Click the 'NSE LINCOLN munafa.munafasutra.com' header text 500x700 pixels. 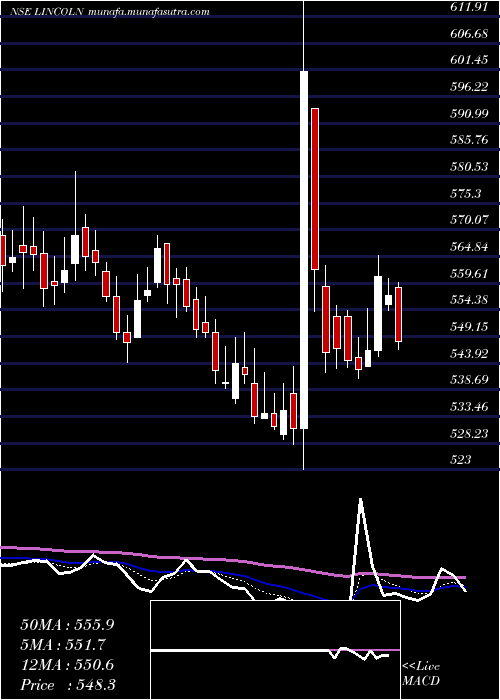[111, 12]
